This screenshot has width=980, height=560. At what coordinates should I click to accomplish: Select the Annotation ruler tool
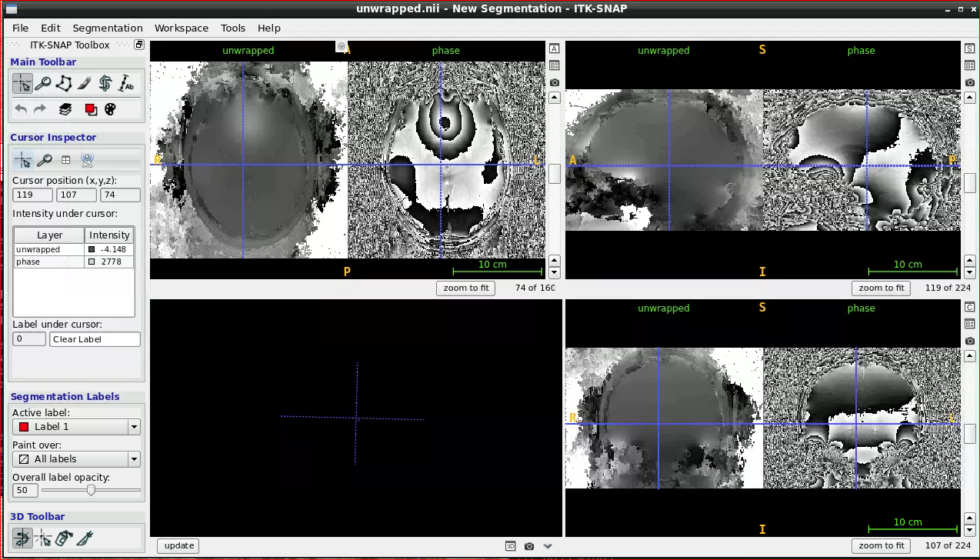(x=126, y=84)
